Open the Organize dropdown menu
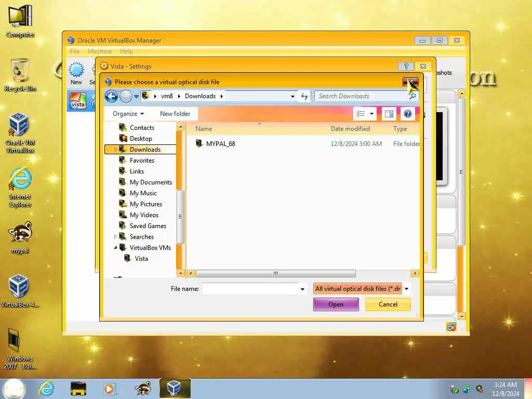The height and width of the screenshot is (399, 532). (x=128, y=114)
